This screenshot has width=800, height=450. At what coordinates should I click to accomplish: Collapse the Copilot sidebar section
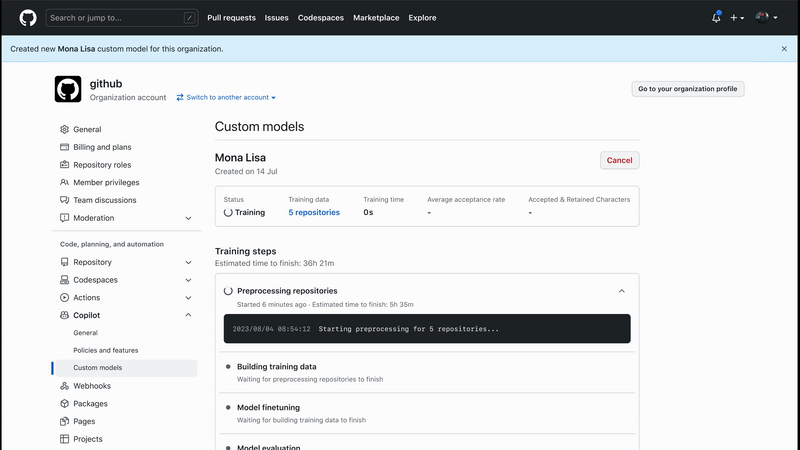[188, 315]
